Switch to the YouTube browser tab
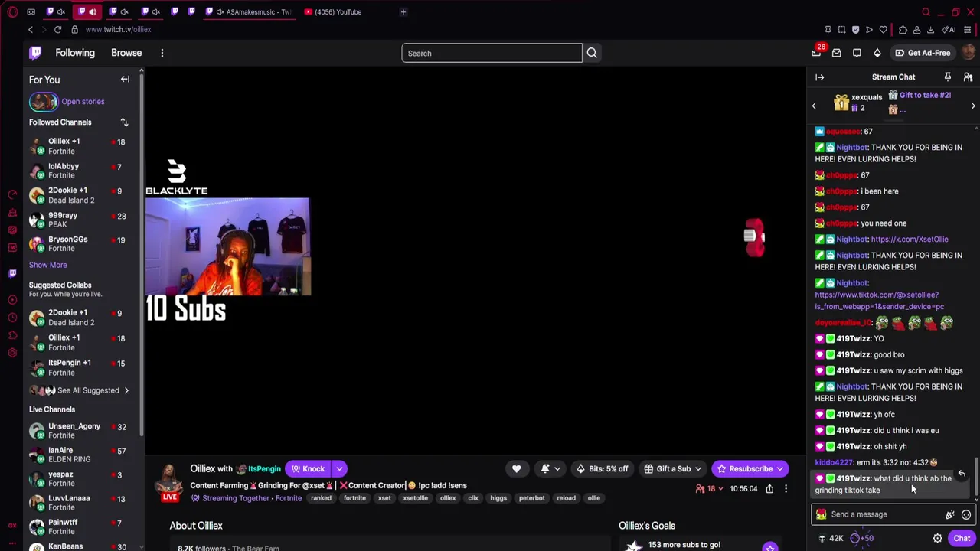 pos(333,11)
